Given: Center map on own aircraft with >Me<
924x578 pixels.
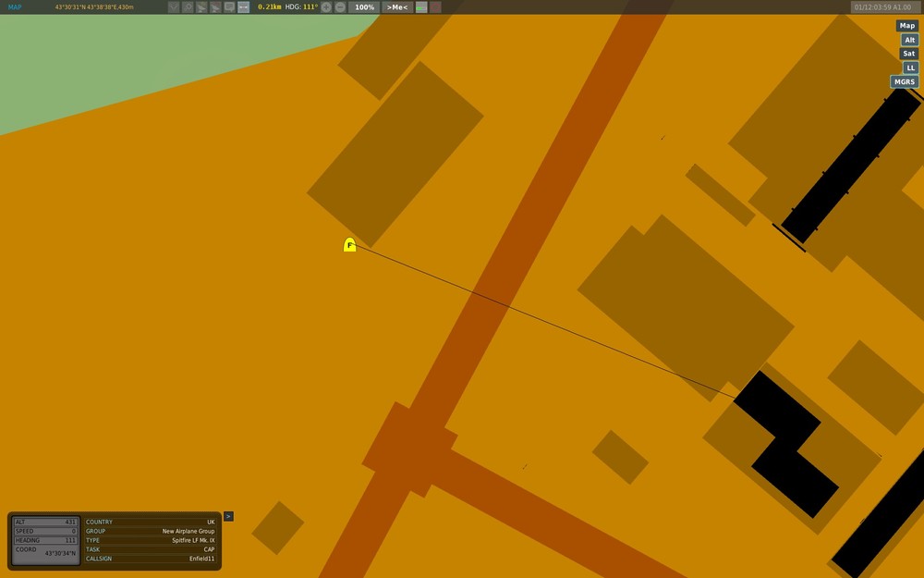Looking at the screenshot, I should pyautogui.click(x=397, y=7).
